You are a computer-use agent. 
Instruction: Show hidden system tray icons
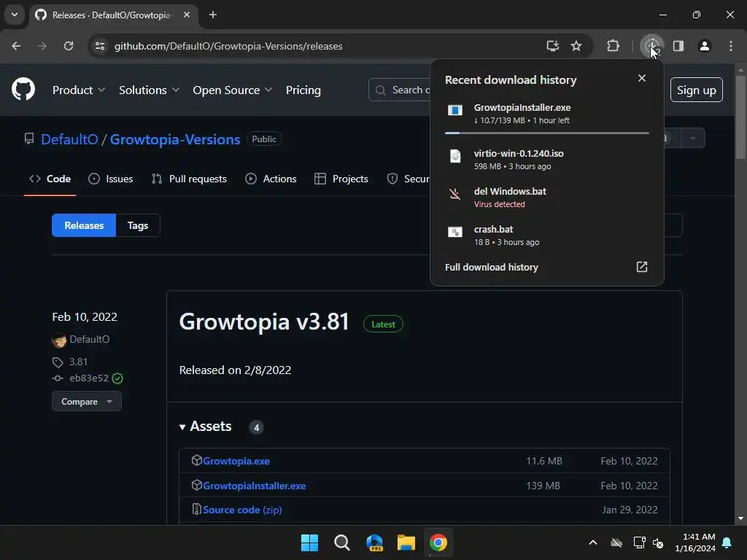pyautogui.click(x=593, y=542)
